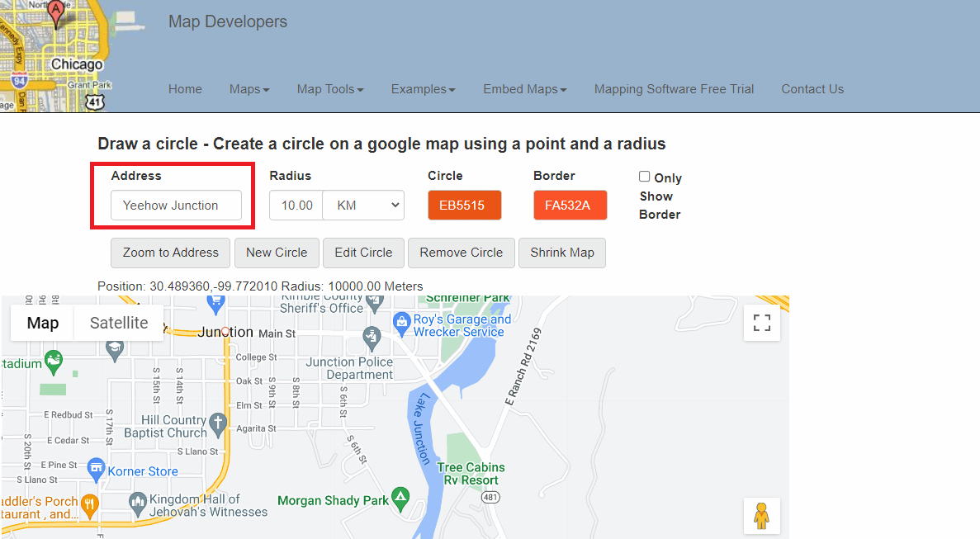The image size is (980, 539).
Task: Select the Street View pegman icon
Action: 761,516
